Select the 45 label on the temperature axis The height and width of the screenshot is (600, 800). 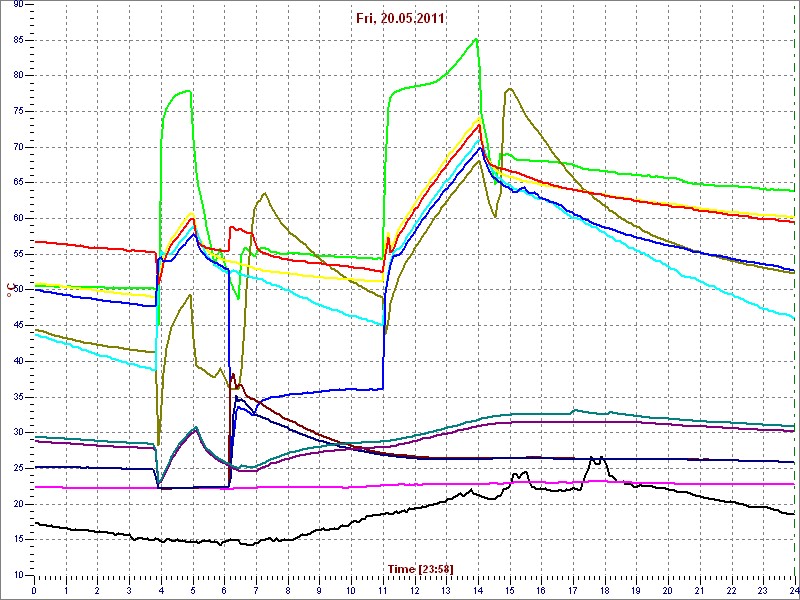(x=17, y=326)
